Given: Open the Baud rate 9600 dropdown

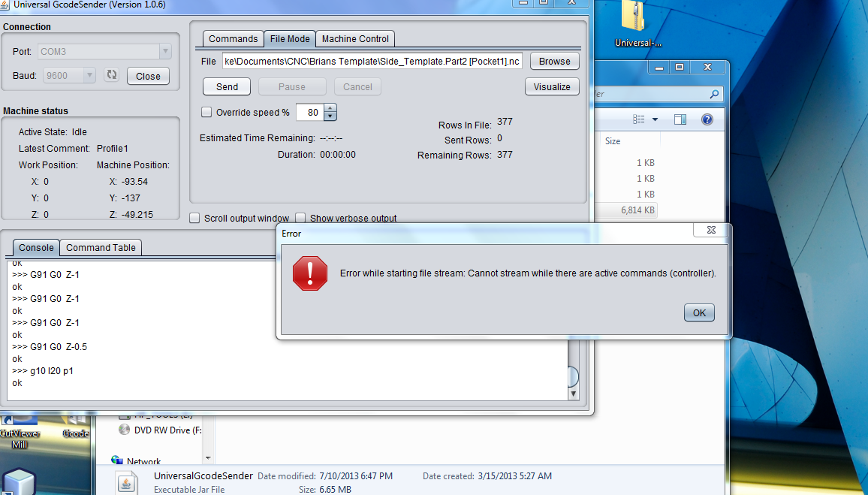Looking at the screenshot, I should 89,75.
